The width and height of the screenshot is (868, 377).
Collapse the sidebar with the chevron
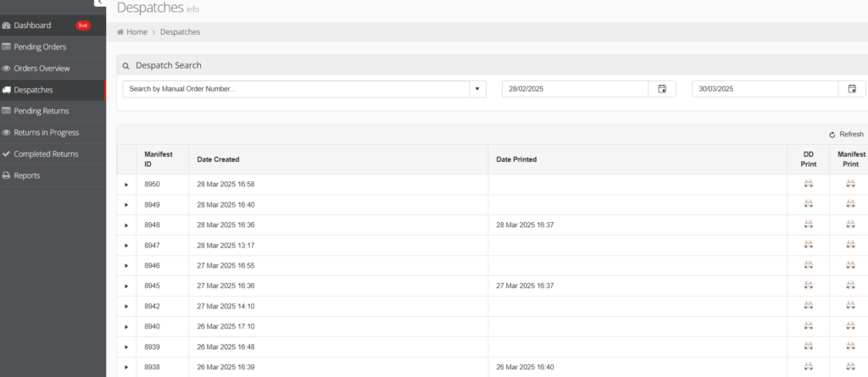point(100,3)
